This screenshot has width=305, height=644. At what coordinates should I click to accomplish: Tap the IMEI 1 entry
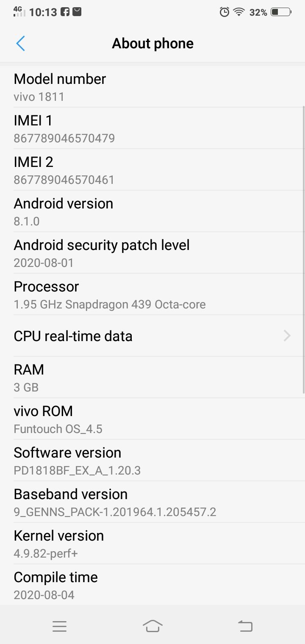click(x=152, y=128)
